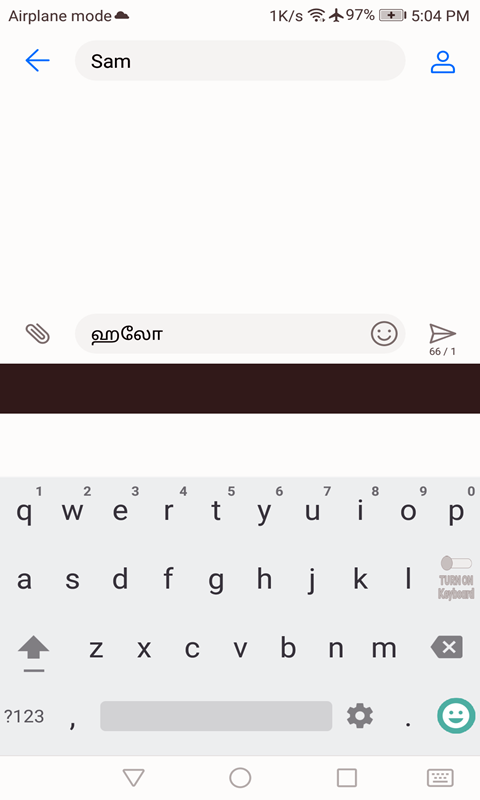Tap the paperclip attachment icon

(x=38, y=334)
